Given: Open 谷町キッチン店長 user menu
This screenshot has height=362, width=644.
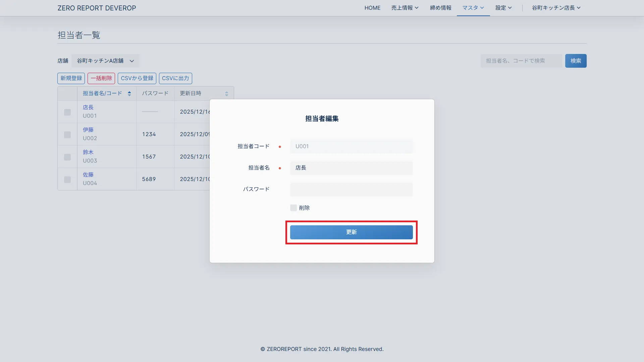Looking at the screenshot, I should (556, 8).
